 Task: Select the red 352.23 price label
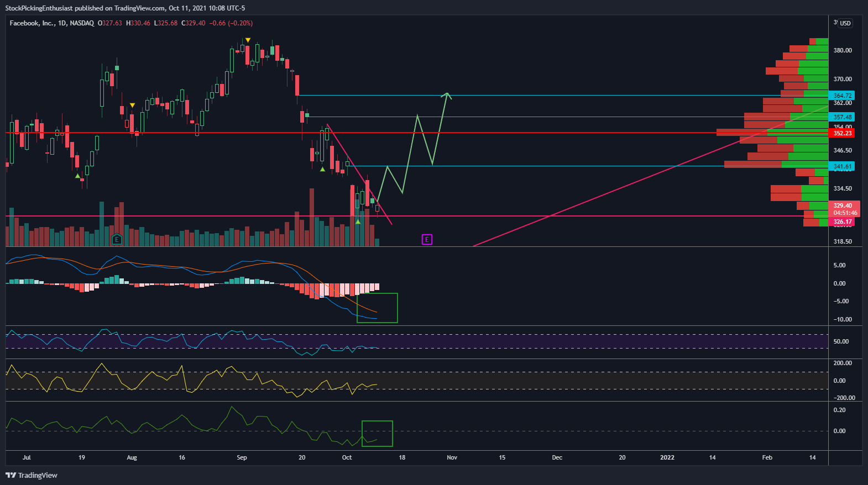point(843,133)
